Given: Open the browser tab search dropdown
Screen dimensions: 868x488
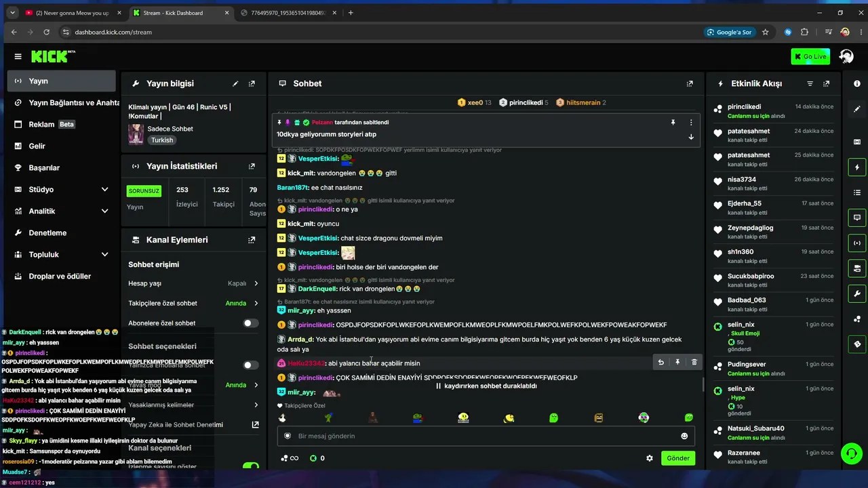Looking at the screenshot, I should coord(13,13).
